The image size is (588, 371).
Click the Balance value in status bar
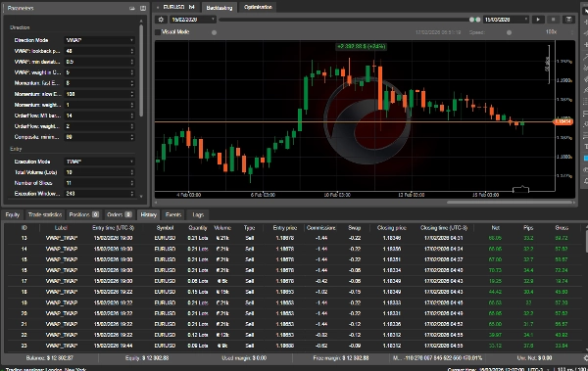(50, 358)
